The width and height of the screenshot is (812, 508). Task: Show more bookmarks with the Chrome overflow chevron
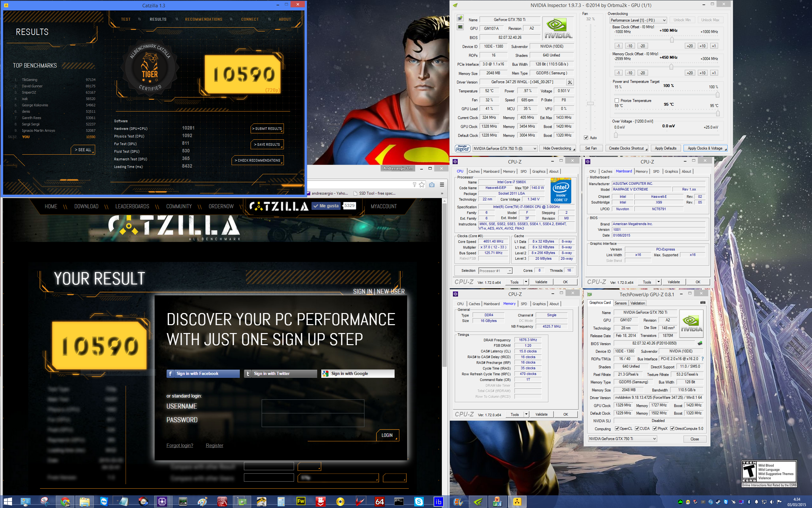pyautogui.click(x=442, y=193)
